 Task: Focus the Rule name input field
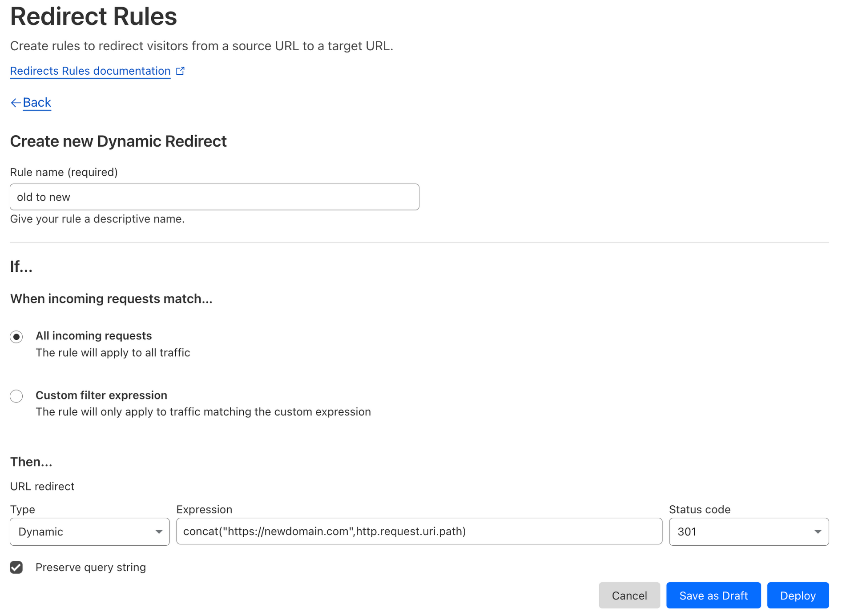214,197
